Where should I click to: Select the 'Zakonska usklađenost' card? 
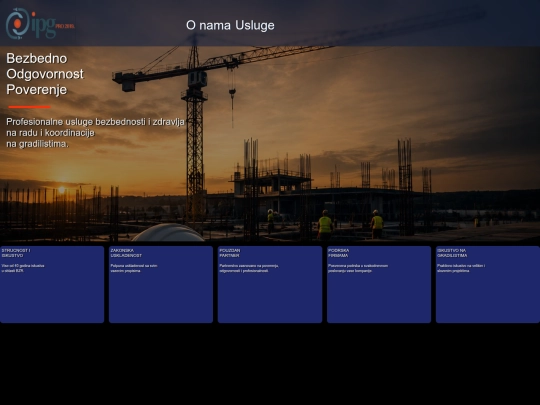pyautogui.click(x=161, y=284)
